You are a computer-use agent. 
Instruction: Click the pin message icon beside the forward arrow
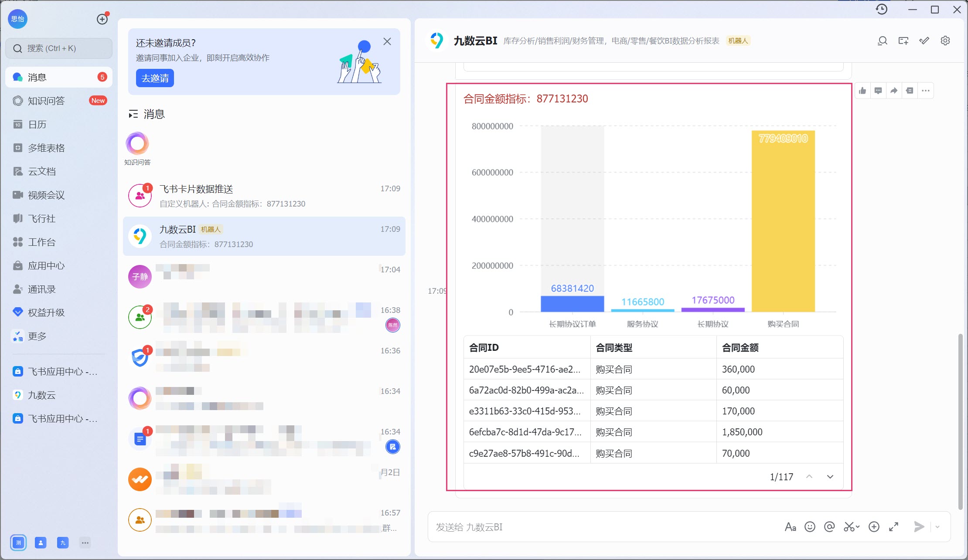point(910,91)
